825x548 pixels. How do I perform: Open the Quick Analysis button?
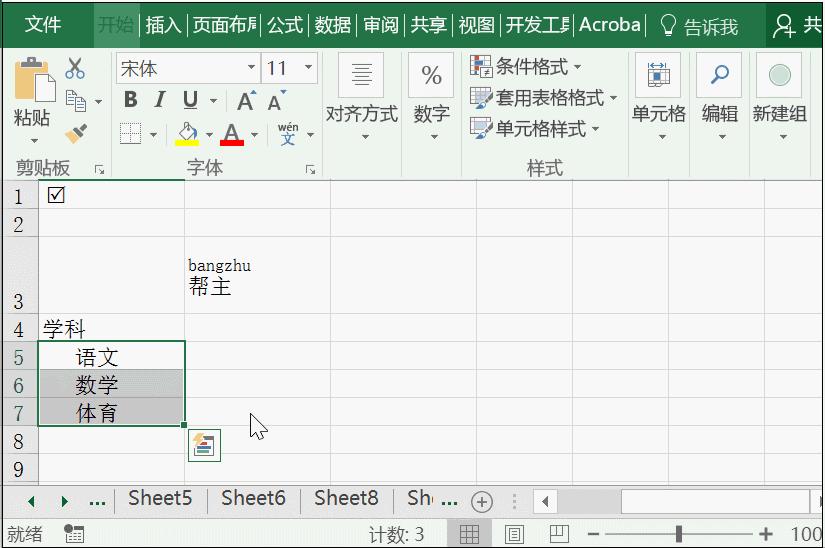(x=204, y=445)
